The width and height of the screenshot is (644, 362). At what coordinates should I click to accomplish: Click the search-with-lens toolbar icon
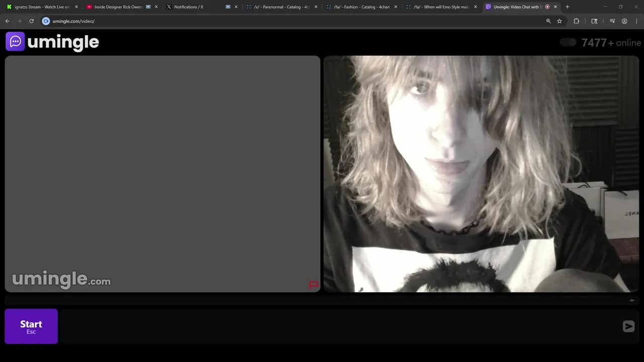point(594,21)
